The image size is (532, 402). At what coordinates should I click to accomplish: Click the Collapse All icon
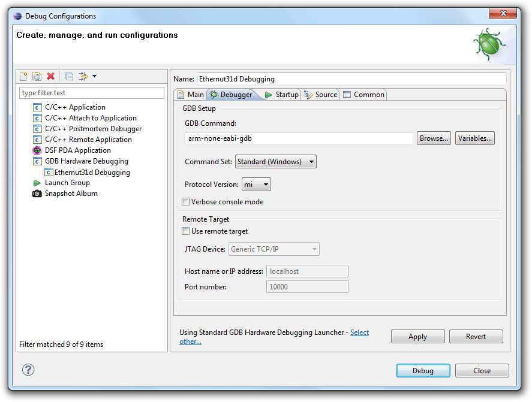click(x=70, y=76)
